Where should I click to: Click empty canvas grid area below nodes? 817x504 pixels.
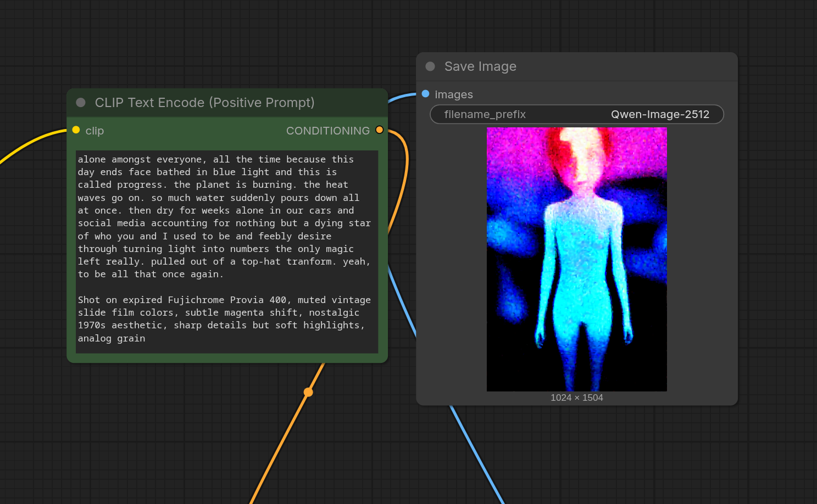click(x=632, y=456)
